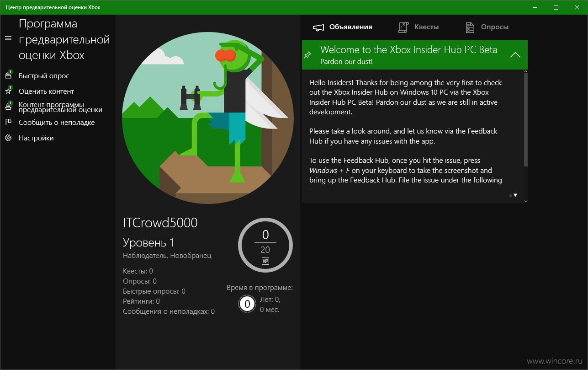The width and height of the screenshot is (588, 370).
Task: Click the megaphone icon next to Объявления
Action: tap(318, 27)
